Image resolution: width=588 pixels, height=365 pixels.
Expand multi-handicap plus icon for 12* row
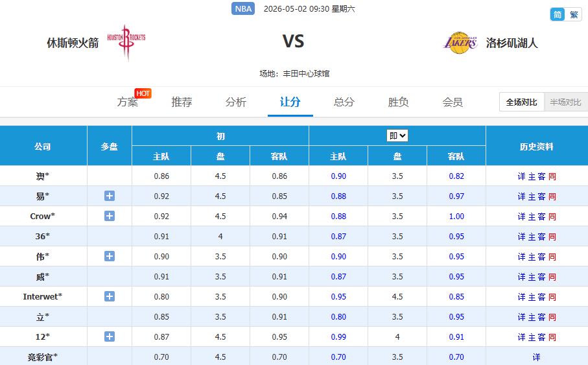tap(110, 336)
